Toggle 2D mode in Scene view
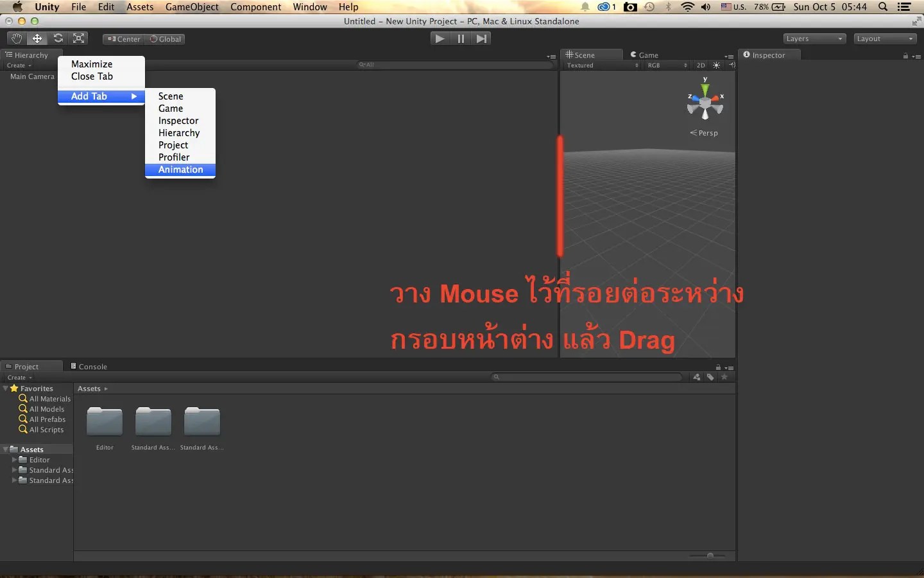924x578 pixels. point(701,65)
